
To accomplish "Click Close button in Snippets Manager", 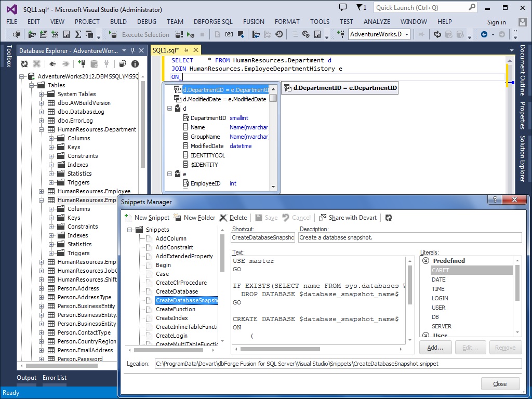I will click(x=500, y=384).
